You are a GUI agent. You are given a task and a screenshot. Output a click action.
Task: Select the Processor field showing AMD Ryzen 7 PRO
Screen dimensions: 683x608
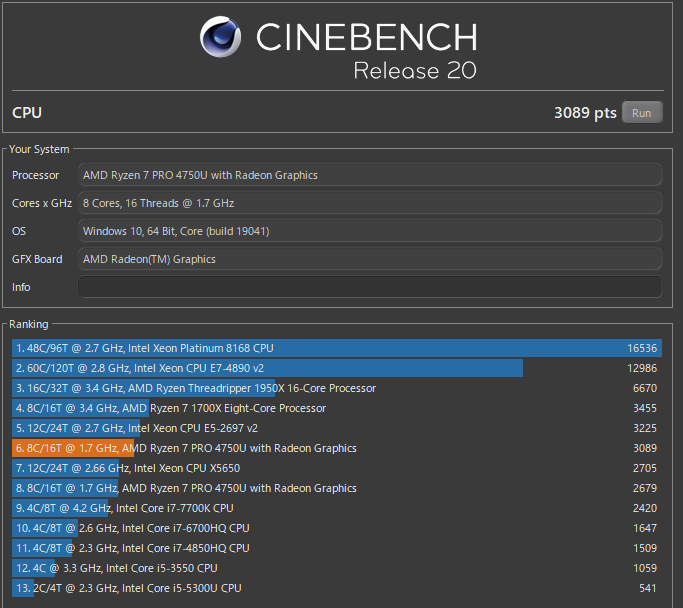coord(369,175)
